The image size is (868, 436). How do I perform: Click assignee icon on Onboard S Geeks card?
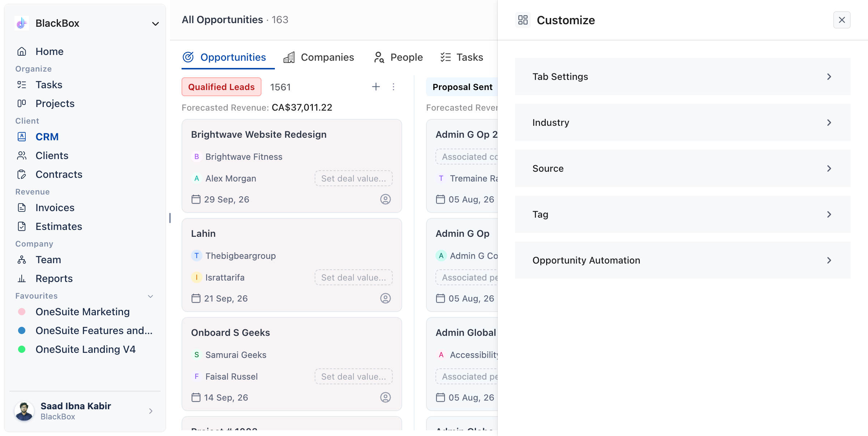(386, 397)
